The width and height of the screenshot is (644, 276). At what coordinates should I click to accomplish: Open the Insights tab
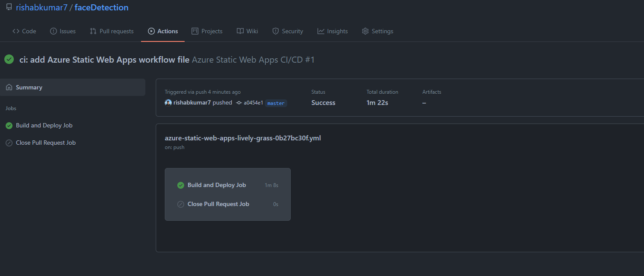click(x=333, y=31)
